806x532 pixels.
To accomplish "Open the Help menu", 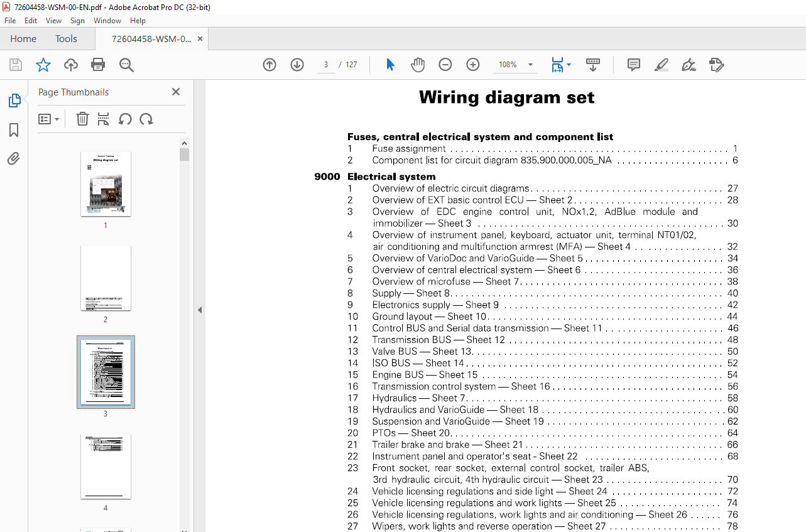I will (138, 21).
